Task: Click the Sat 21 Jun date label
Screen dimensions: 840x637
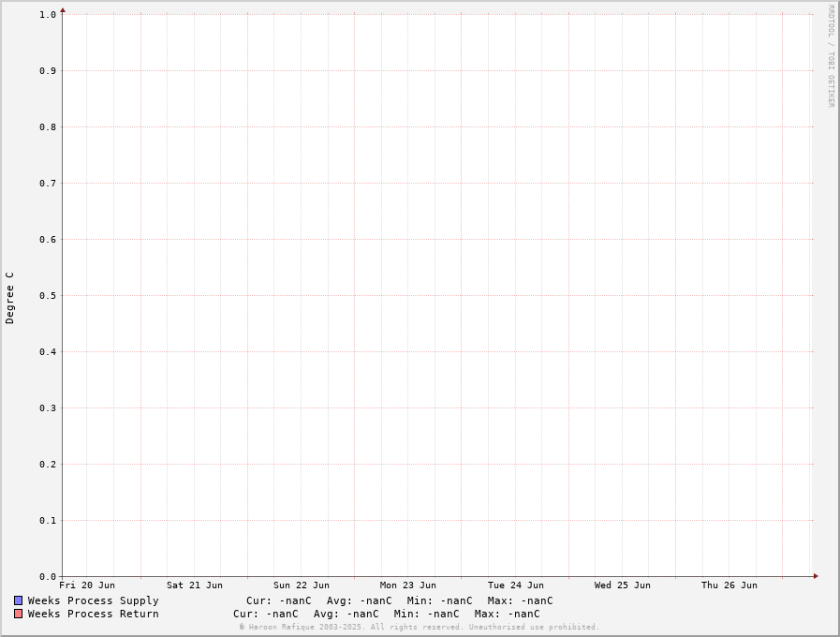Action: click(x=195, y=585)
